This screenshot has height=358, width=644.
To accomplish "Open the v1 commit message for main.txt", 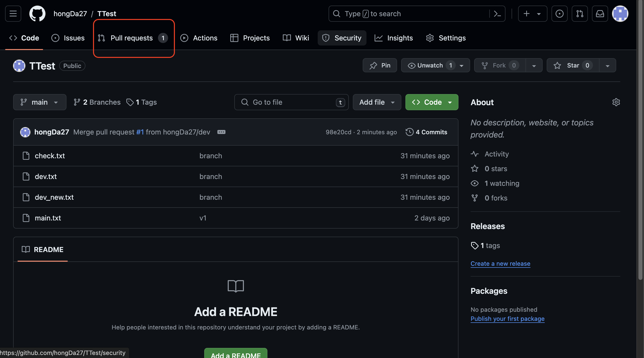I will coord(203,218).
